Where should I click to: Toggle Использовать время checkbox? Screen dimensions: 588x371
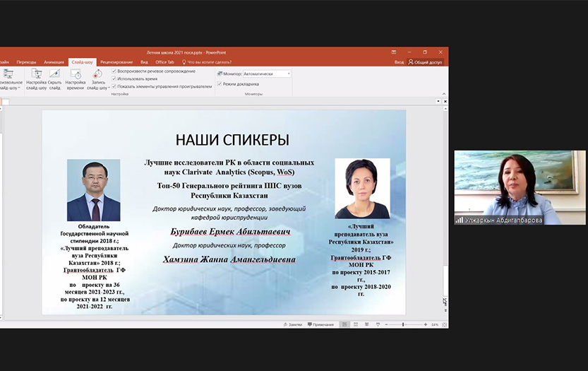point(114,79)
